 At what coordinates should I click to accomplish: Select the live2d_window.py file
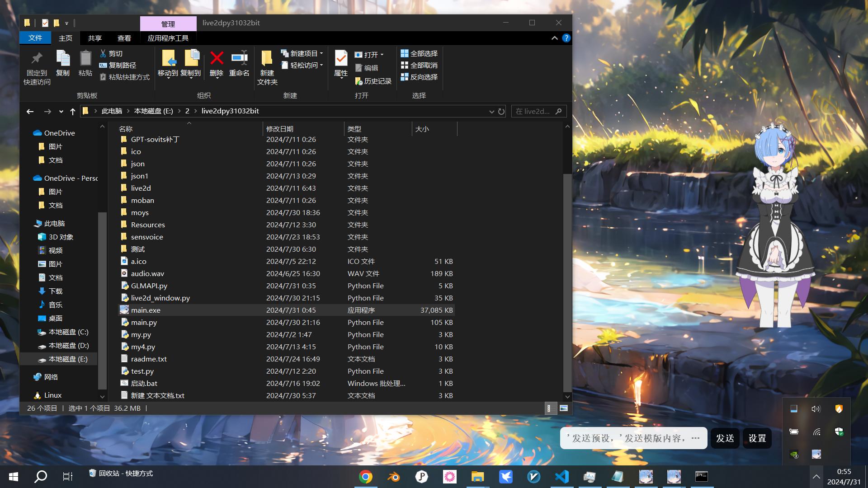(x=287, y=298)
